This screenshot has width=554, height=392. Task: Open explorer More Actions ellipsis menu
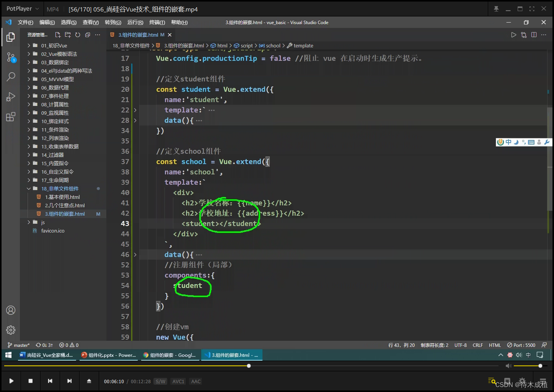point(98,35)
